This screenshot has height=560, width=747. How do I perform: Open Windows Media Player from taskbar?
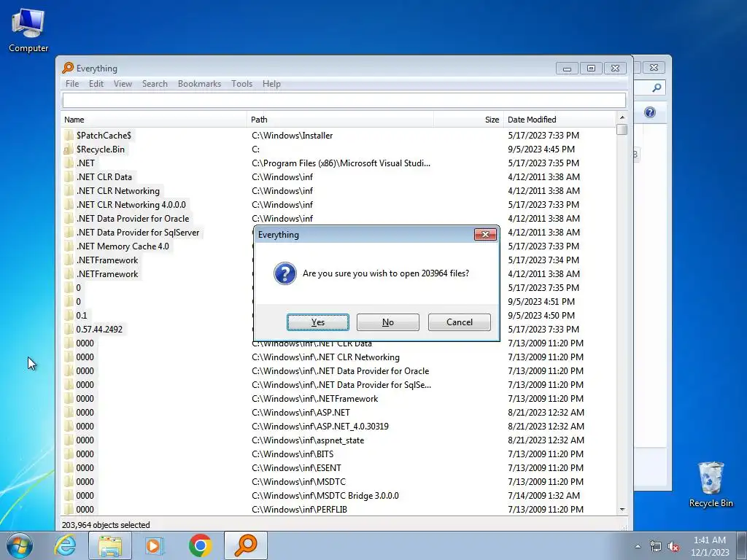click(x=154, y=545)
